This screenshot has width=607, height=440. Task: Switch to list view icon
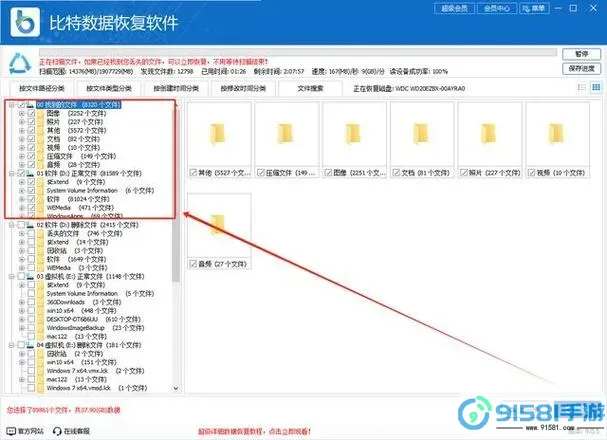tap(581, 87)
